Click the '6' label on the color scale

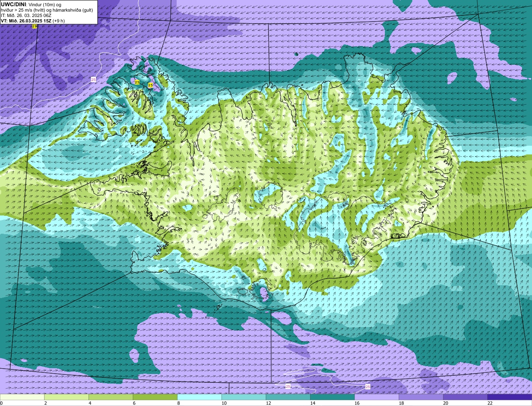[x=134, y=403]
